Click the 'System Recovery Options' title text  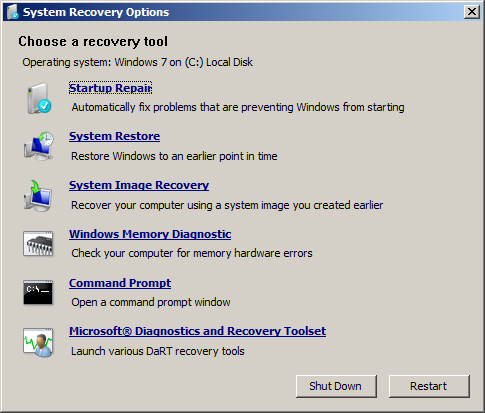[96, 12]
